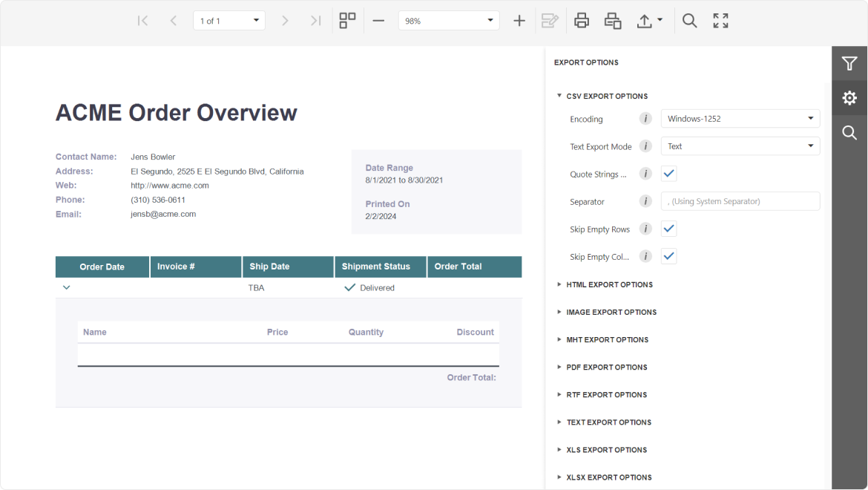Click the Separator input field
Image resolution: width=868 pixels, height=490 pixels.
pos(740,200)
